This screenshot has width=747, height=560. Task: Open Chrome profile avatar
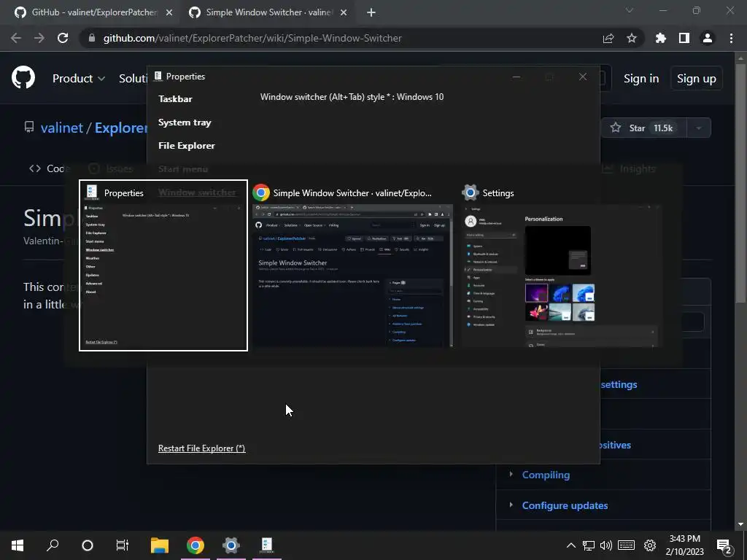708,38
